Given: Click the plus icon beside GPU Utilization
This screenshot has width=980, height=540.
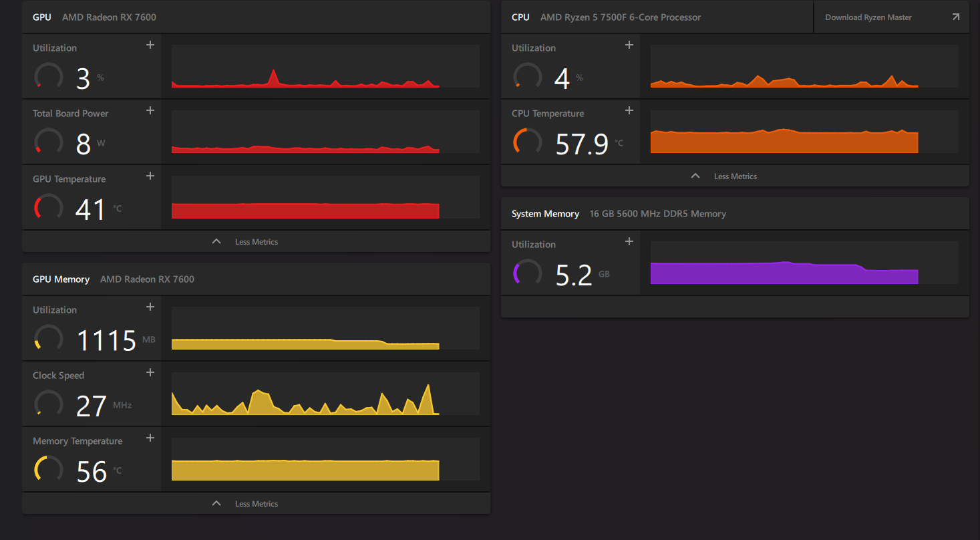Looking at the screenshot, I should [150, 45].
